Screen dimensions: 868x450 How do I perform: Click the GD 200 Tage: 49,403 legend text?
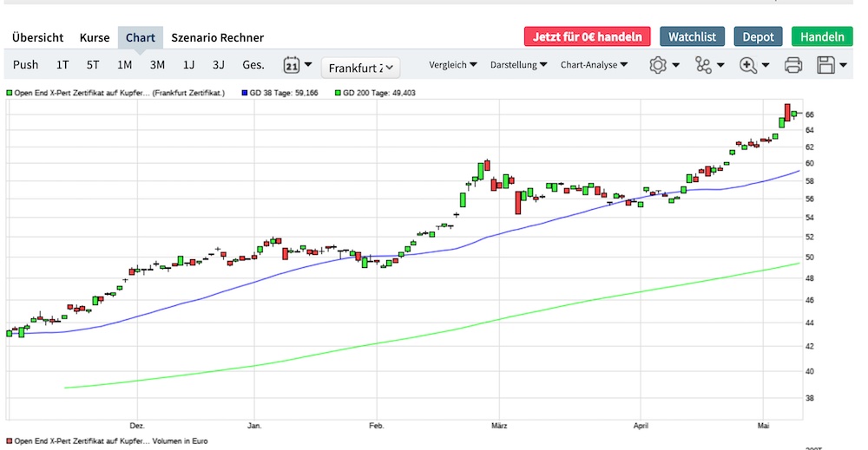point(379,93)
